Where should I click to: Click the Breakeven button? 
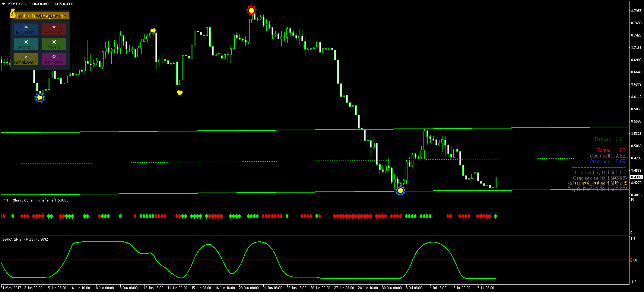[26, 60]
